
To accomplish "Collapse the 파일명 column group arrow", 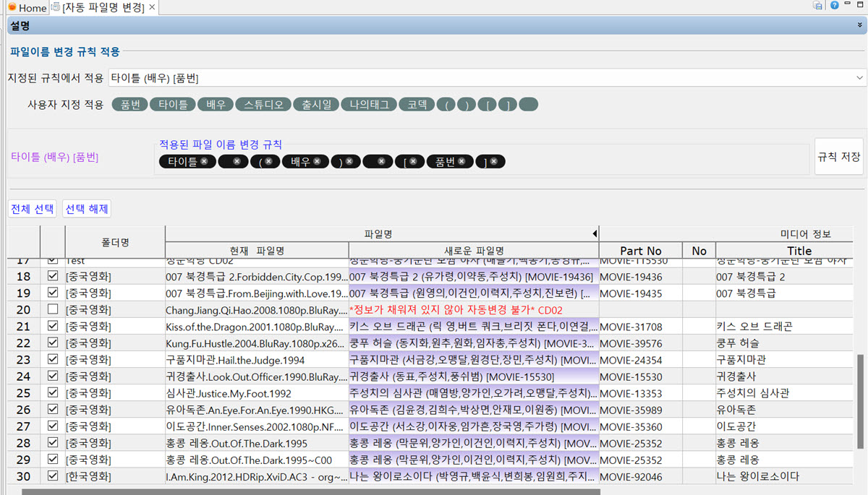I will [595, 234].
